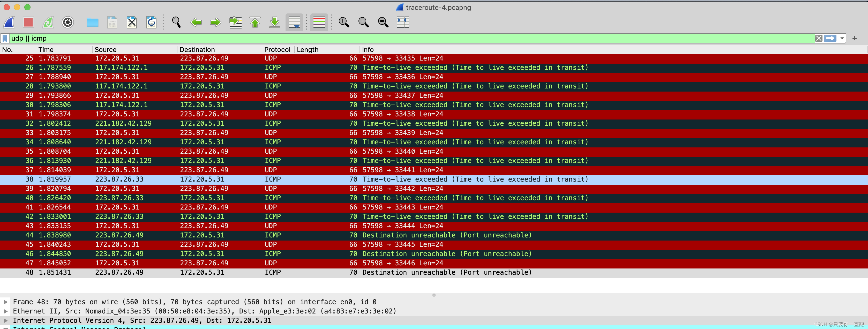This screenshot has height=329, width=868.
Task: Toggle packet colorization rules icon
Action: point(319,23)
